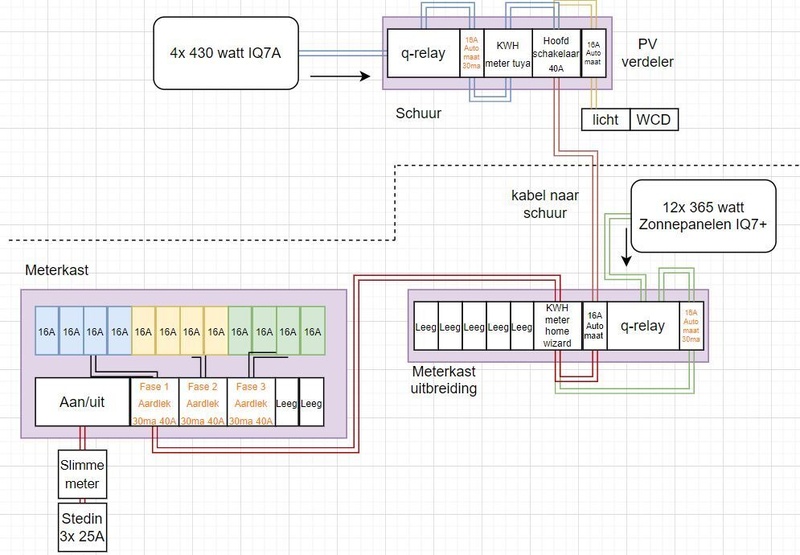This screenshot has width=800, height=555.
Task: Select the rightmost Leeg slot in Meterkast
Action: coord(311,402)
